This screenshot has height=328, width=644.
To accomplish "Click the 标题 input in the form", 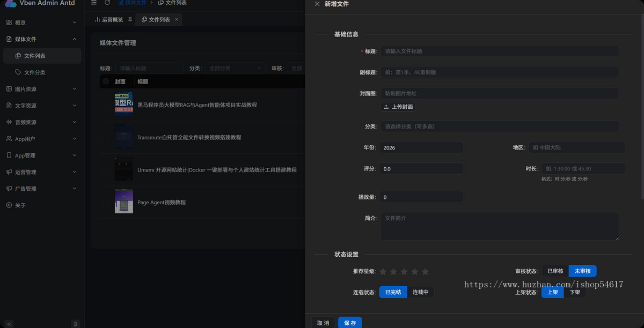I will point(500,51).
